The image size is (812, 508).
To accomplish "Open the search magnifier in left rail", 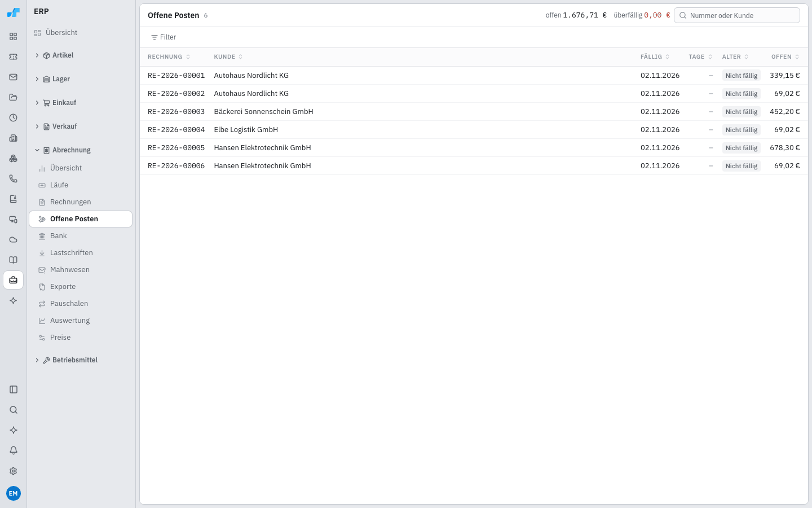I will pos(14,410).
